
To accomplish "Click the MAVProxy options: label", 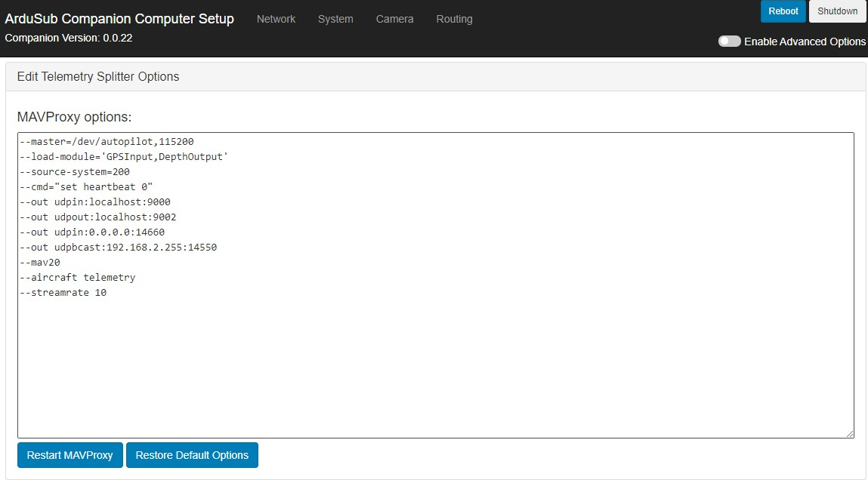I will coord(74,117).
